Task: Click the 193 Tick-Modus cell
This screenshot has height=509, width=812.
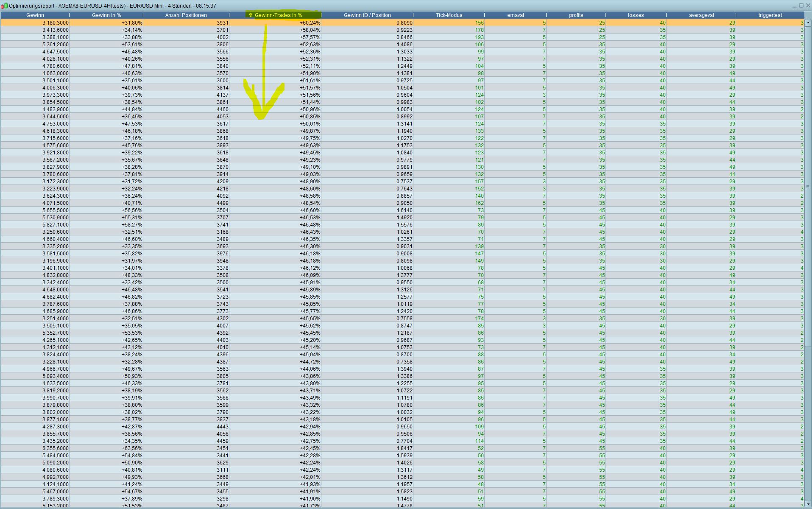Action: [449, 37]
